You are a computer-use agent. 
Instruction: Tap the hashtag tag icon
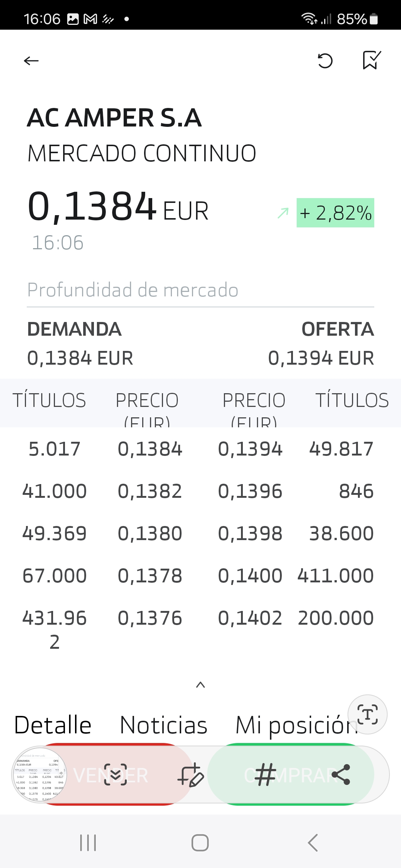265,775
